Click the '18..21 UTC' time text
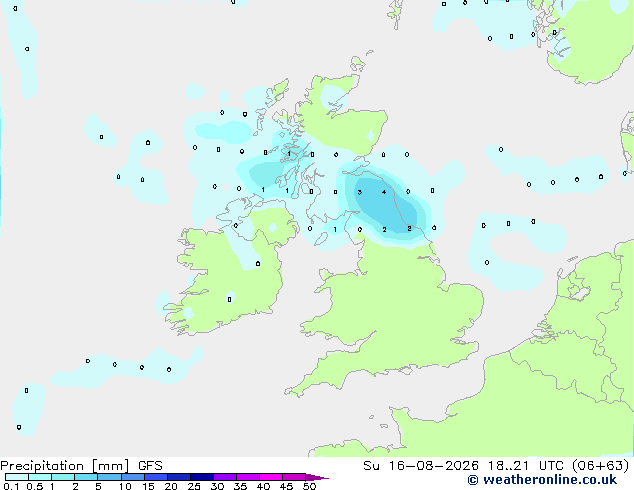Viewport: 634px width, 490px height. point(525,466)
